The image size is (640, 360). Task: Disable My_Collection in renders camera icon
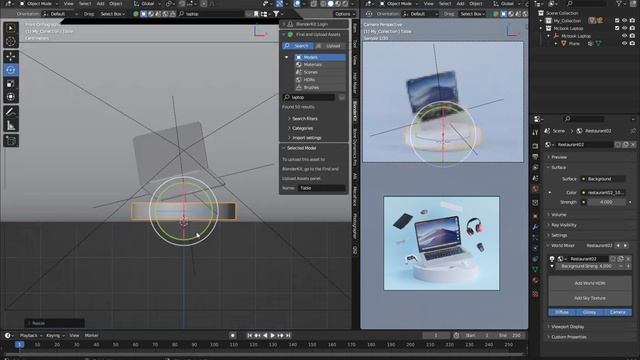(x=632, y=20)
